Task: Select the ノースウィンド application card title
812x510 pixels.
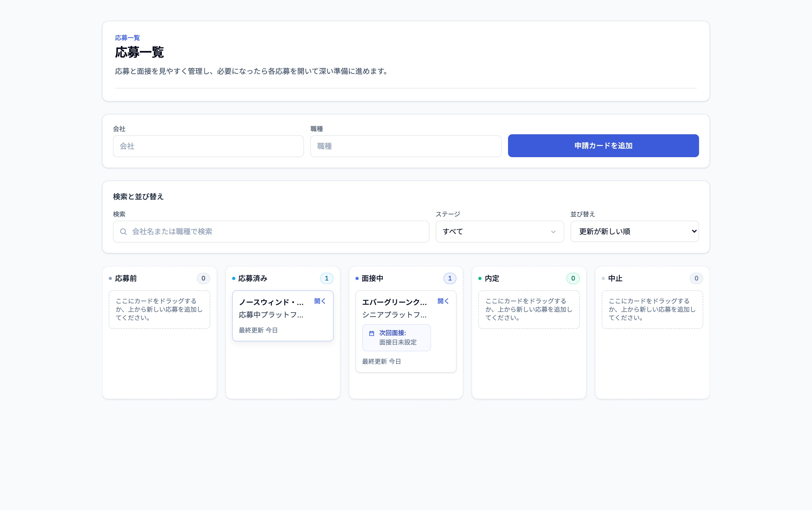Action: click(271, 302)
